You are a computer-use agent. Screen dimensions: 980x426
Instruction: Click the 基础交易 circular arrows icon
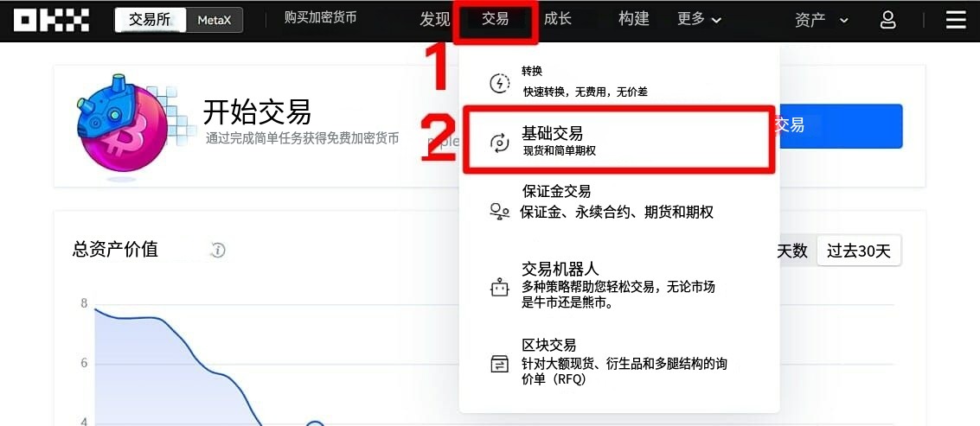[x=499, y=143]
